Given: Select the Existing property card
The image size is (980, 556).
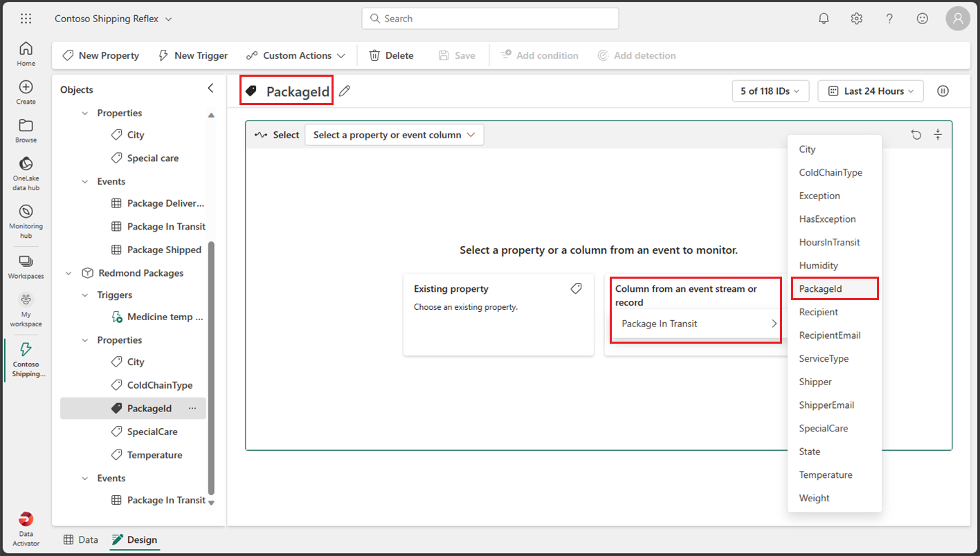Looking at the screenshot, I should click(x=498, y=314).
